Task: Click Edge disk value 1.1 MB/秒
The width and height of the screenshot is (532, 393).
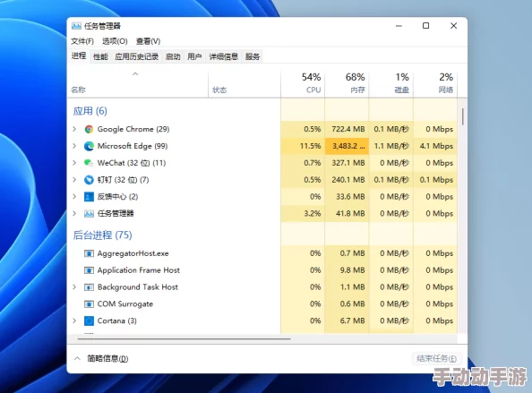Action: [391, 146]
